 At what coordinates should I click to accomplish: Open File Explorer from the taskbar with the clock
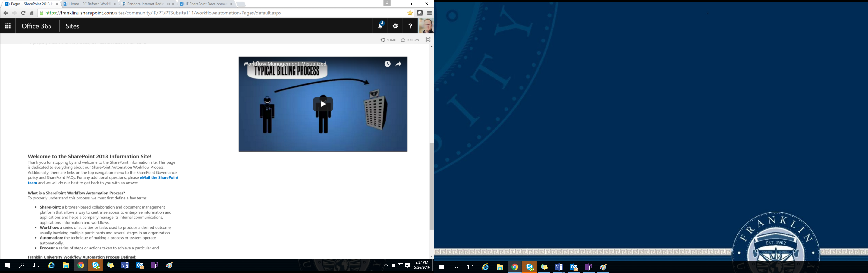pyautogui.click(x=66, y=265)
